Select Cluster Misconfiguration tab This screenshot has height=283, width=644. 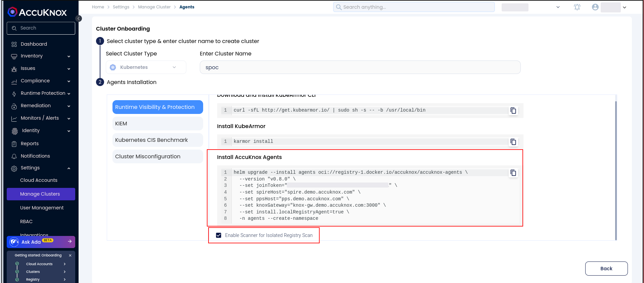coord(158,157)
